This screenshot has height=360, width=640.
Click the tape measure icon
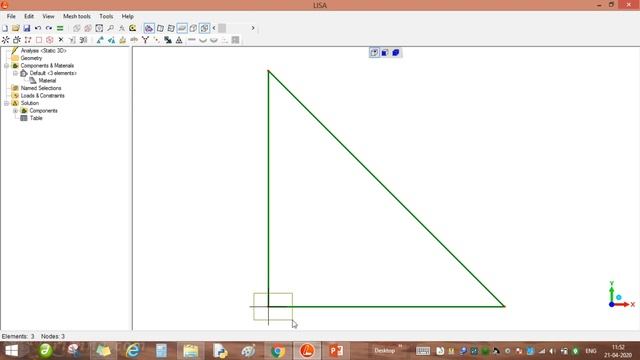coord(133,28)
